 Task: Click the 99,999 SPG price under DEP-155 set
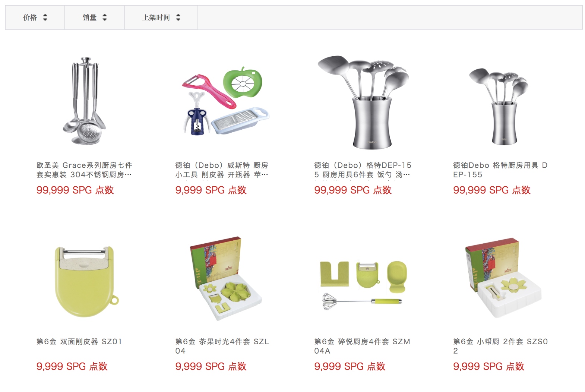click(x=353, y=190)
